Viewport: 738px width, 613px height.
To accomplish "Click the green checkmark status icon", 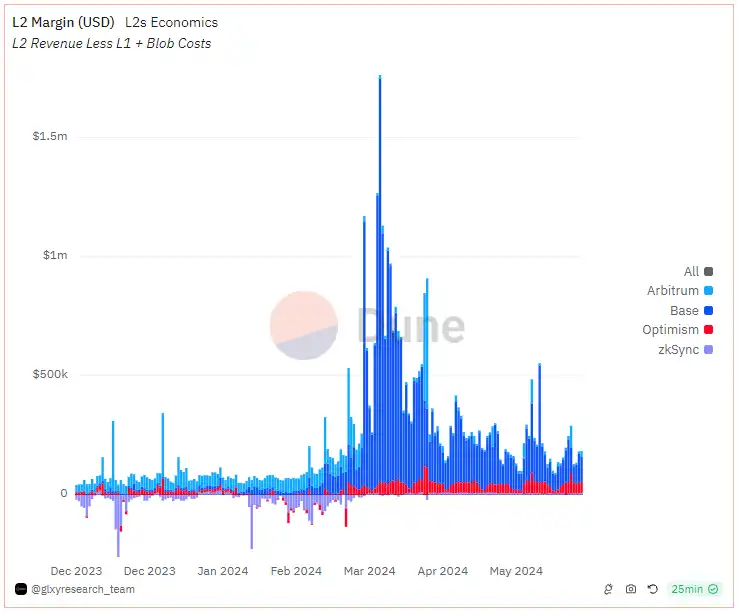I will pos(713,590).
